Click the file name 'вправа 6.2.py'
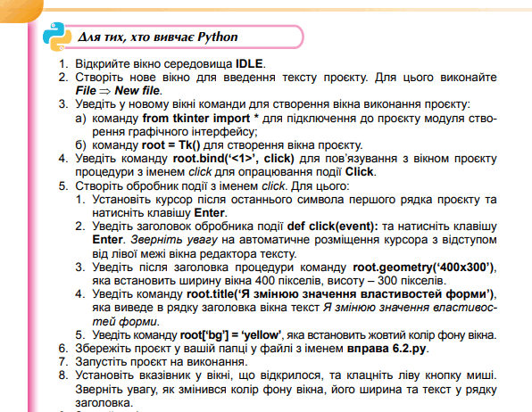Image resolution: width=532 pixels, height=412 pixels. pos(387,349)
